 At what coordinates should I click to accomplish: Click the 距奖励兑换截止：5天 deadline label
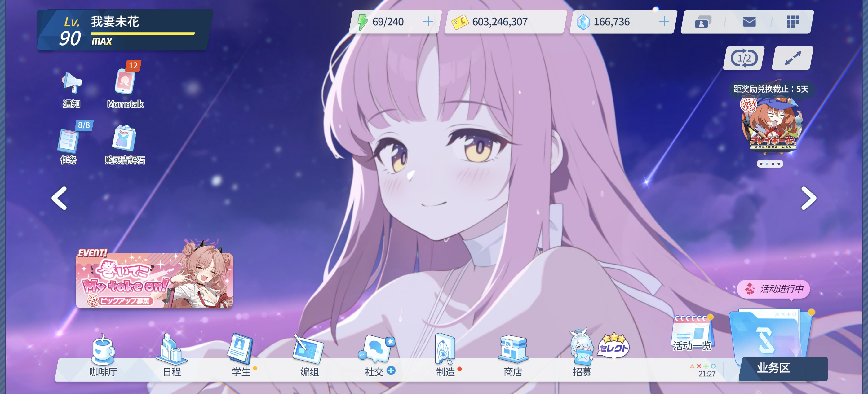[771, 89]
